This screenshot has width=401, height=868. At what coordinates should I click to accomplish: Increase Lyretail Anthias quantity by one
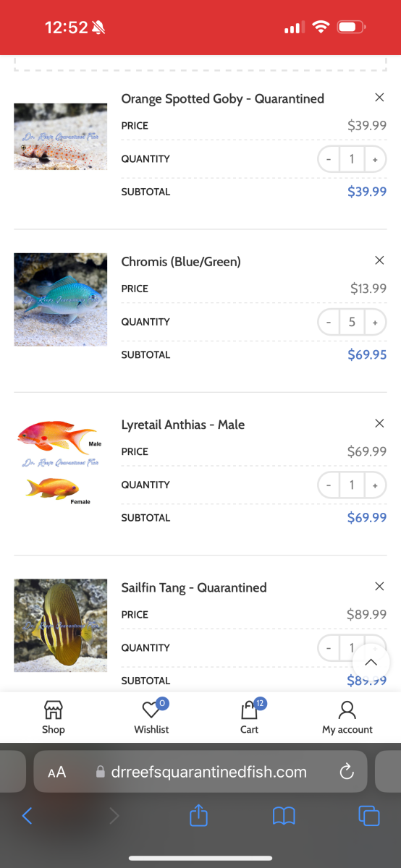point(375,485)
